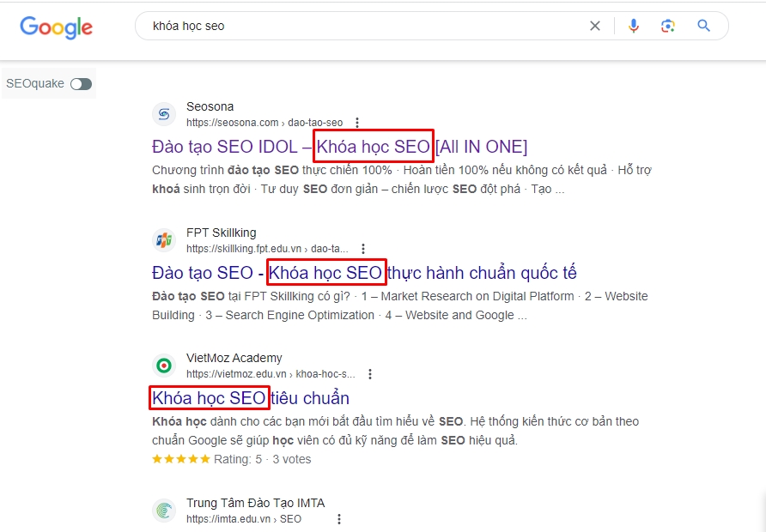Start voice search with microphone icon

634,26
